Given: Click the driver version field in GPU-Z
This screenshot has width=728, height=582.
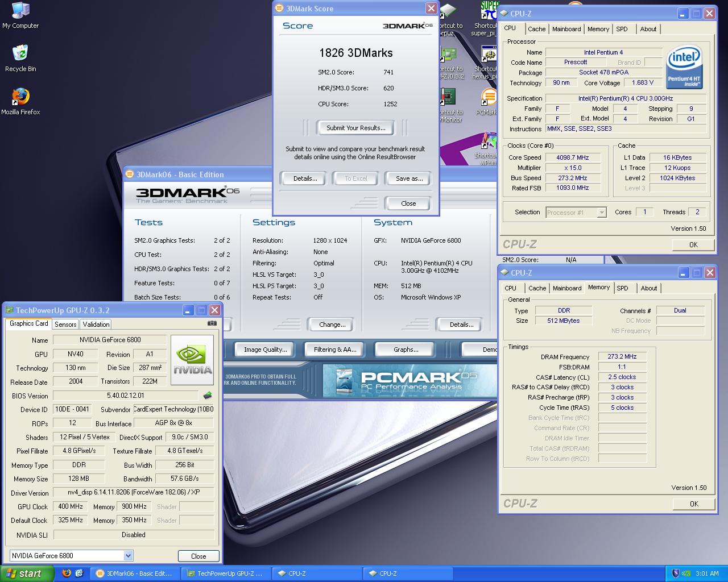Looking at the screenshot, I should click(133, 492).
